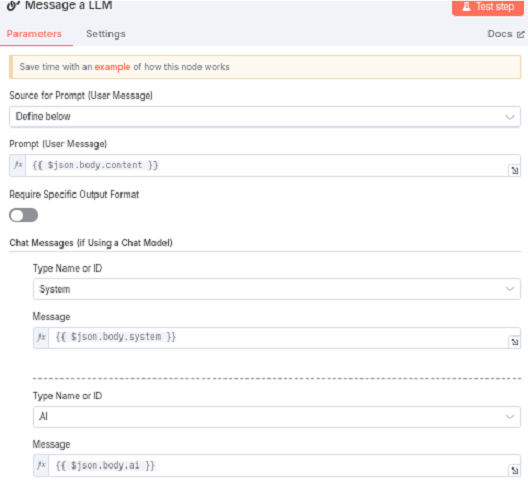Click fx icon beside Prompt expression field
Viewport: 528px width, 485px height.
(x=18, y=165)
